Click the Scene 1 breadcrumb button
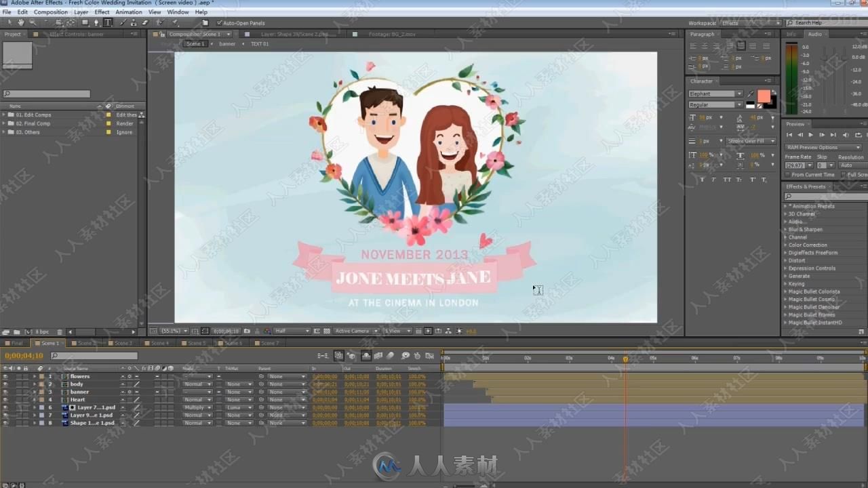Viewport: 868px width, 488px height. tap(195, 44)
